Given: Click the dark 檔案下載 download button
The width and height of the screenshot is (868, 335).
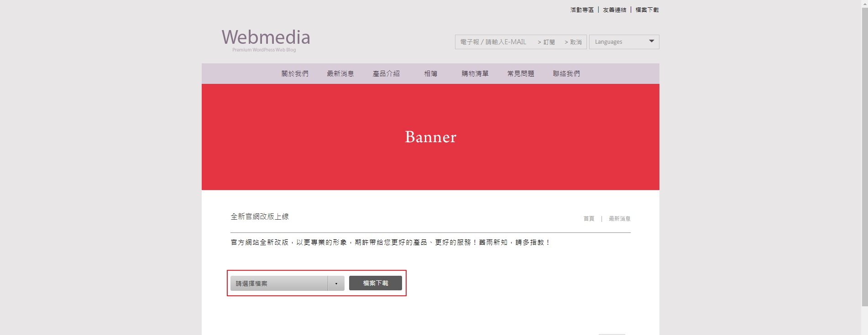Looking at the screenshot, I should (375, 283).
